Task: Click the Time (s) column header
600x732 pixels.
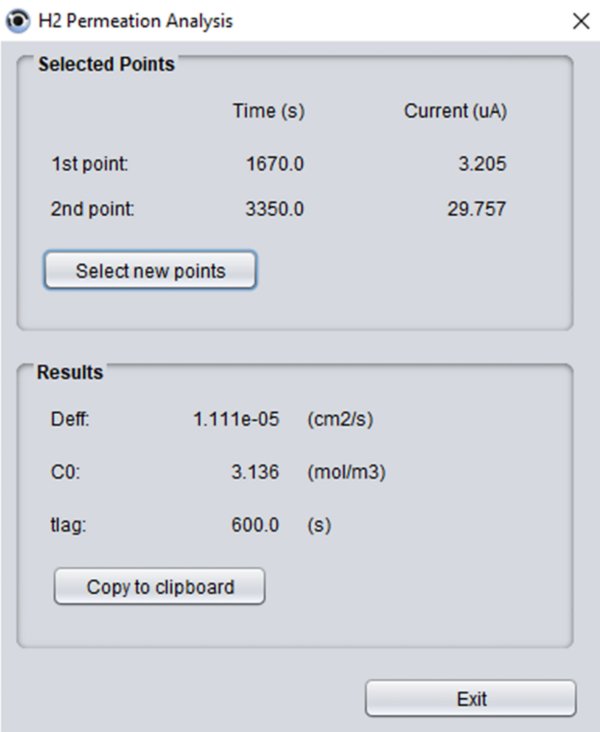Action: pos(268,112)
